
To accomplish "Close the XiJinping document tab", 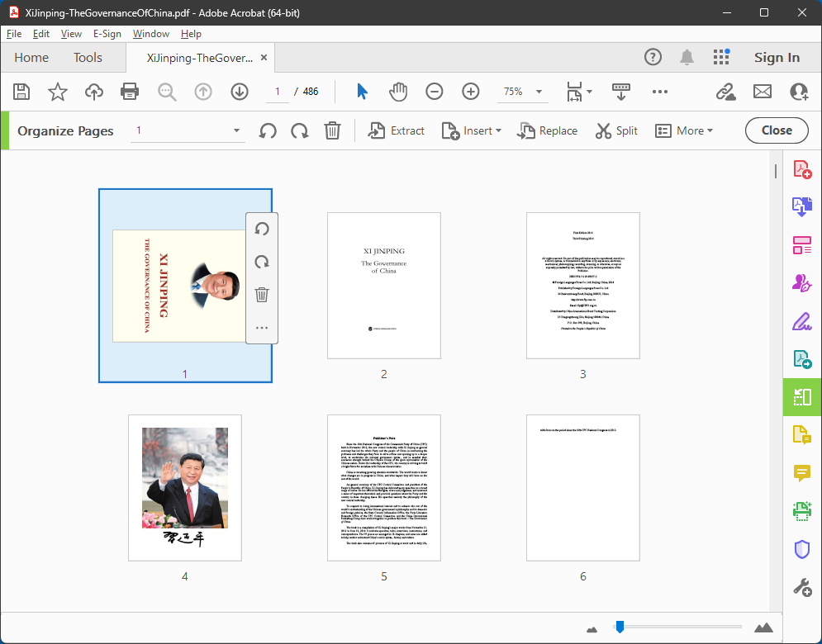I will (264, 58).
